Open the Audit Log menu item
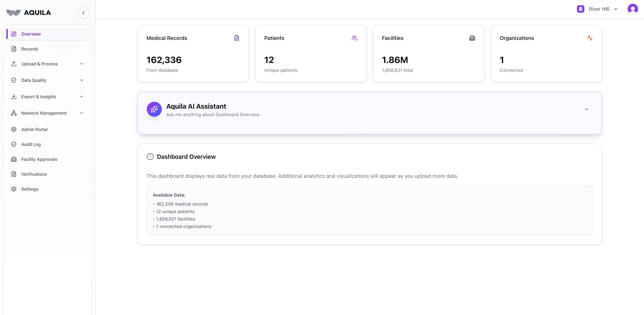 [x=31, y=144]
